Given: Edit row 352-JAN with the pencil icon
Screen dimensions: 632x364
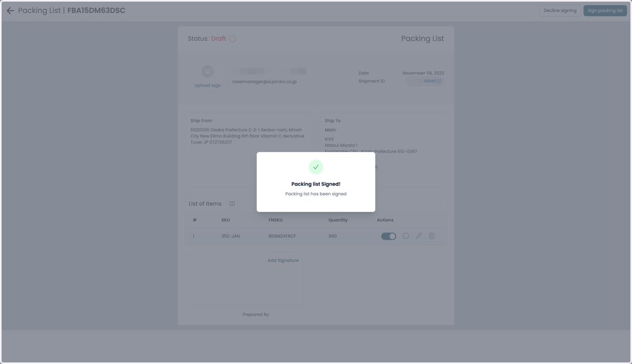Looking at the screenshot, I should [419, 236].
